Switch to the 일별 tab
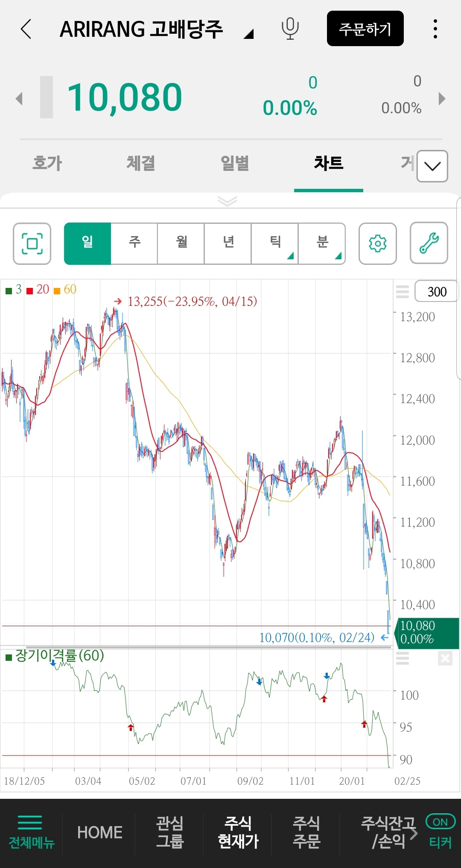The width and height of the screenshot is (461, 868). [235, 163]
